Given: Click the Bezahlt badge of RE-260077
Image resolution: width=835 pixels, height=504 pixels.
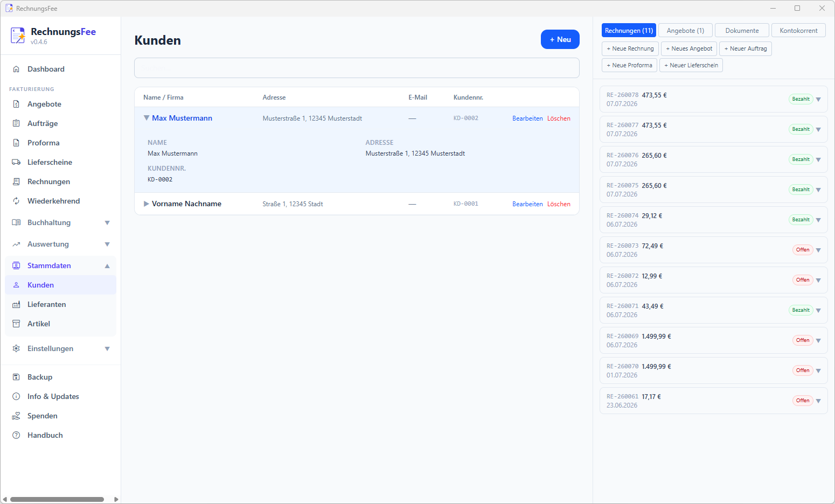Looking at the screenshot, I should coord(801,129).
